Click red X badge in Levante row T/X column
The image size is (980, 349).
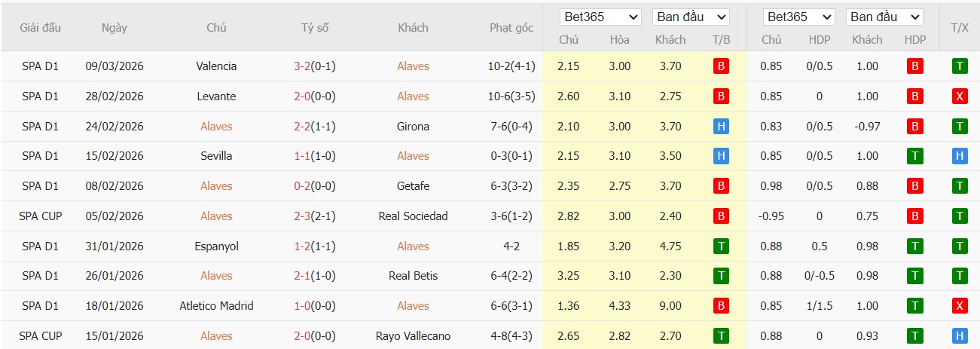click(959, 96)
